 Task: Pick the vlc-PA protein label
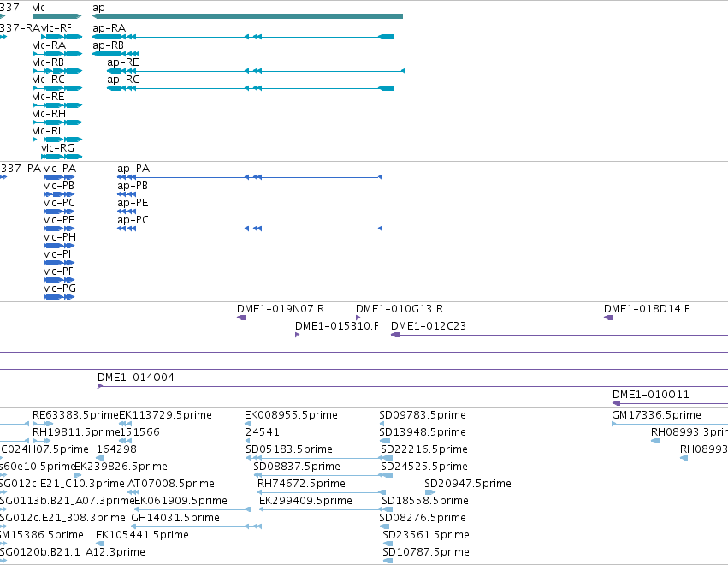click(x=60, y=168)
